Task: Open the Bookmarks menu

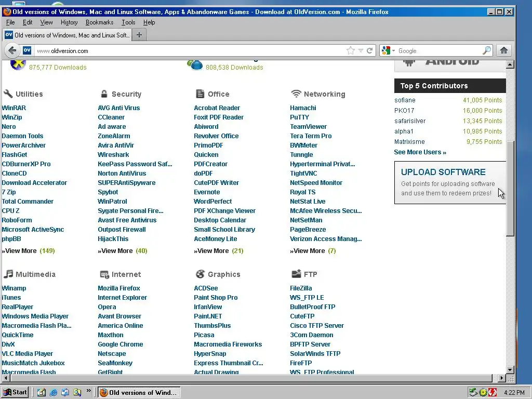Action: (99, 22)
